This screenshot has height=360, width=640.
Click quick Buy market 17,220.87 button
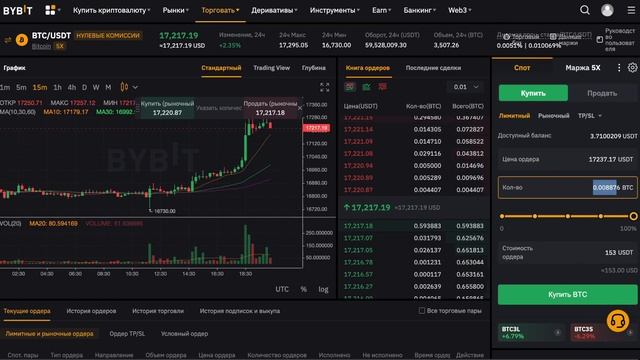point(167,108)
